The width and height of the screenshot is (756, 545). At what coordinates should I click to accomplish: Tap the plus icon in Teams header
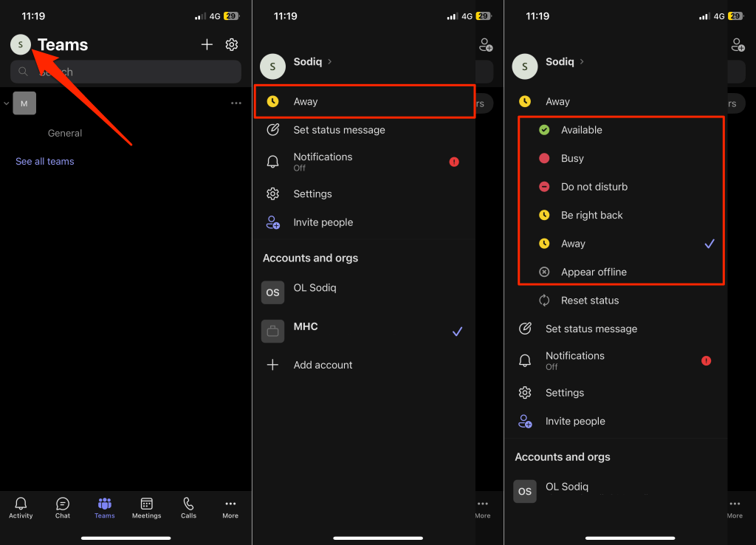point(207,44)
